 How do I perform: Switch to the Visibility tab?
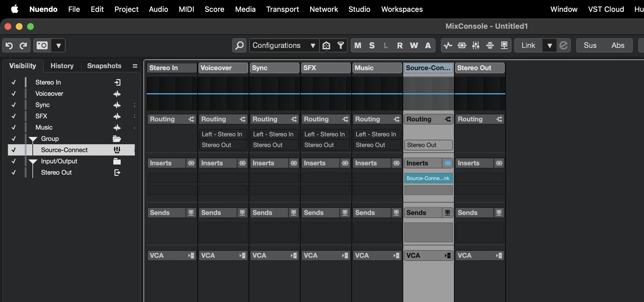[23, 66]
